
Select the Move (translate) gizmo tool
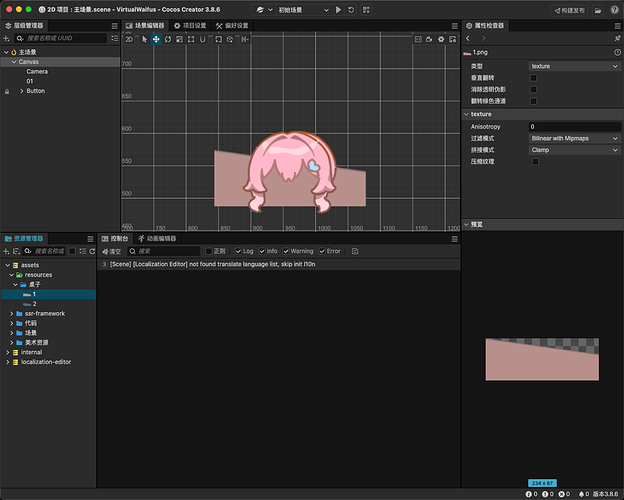[x=156, y=39]
